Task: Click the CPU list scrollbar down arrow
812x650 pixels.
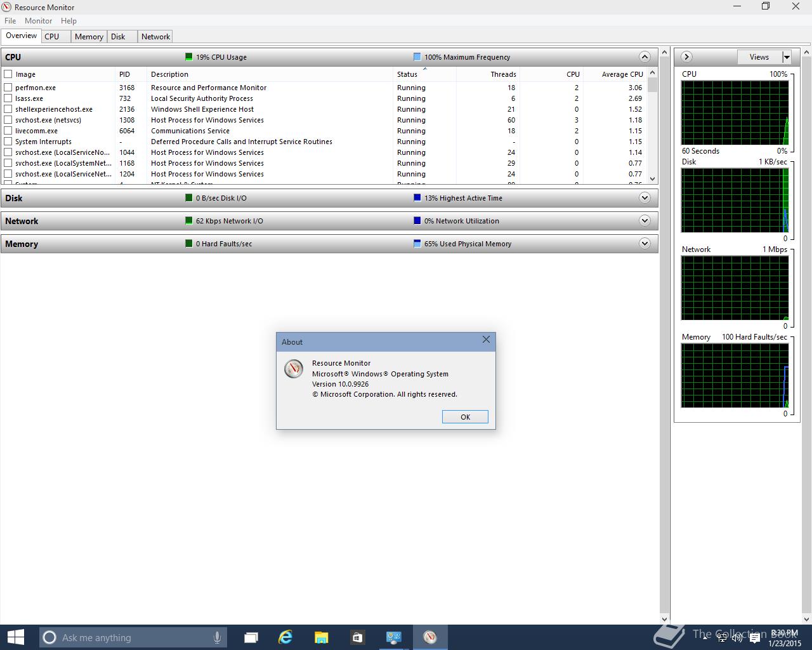Action: pos(653,179)
